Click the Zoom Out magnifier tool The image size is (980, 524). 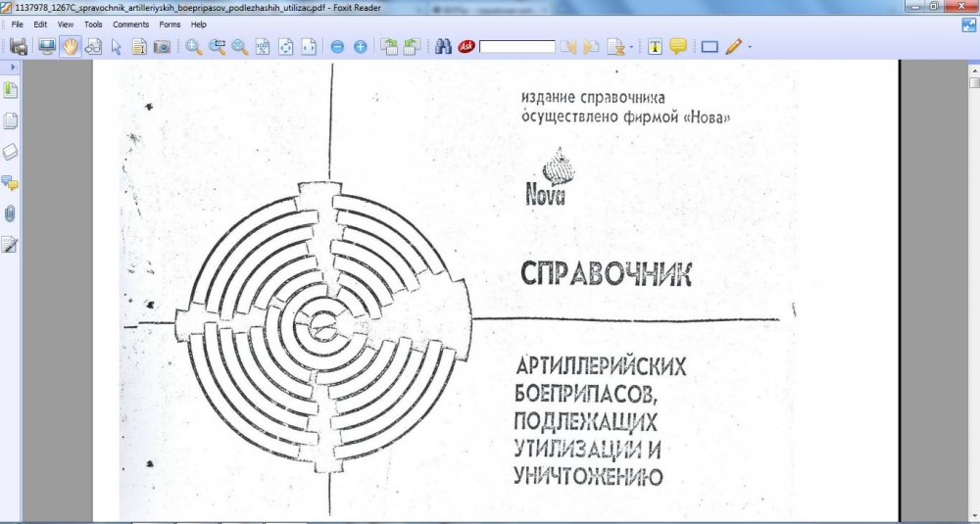point(240,47)
